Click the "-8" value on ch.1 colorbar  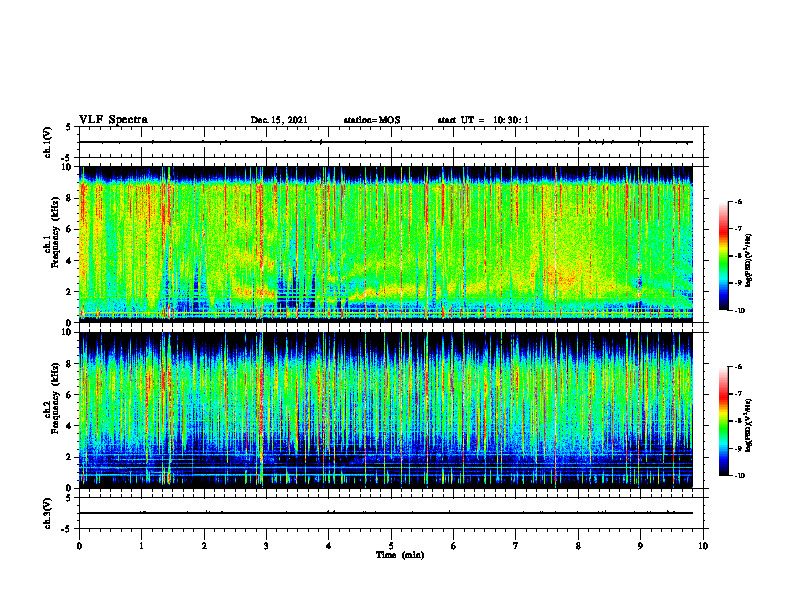pos(738,256)
